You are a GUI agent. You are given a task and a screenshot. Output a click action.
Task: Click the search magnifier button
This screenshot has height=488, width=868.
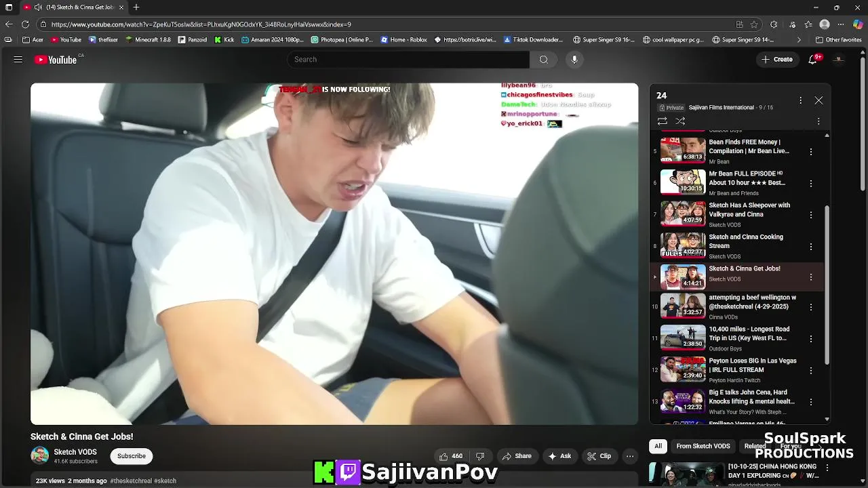click(x=544, y=60)
